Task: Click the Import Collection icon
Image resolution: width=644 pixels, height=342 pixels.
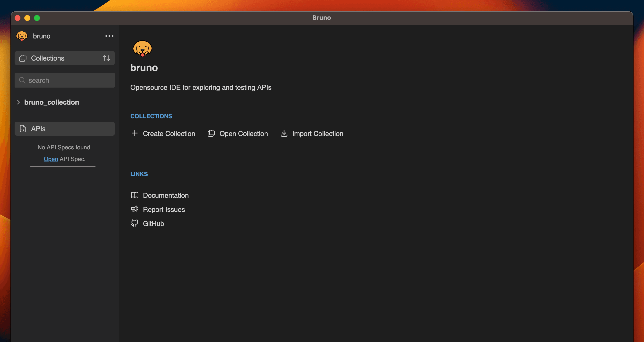Action: coord(284,133)
